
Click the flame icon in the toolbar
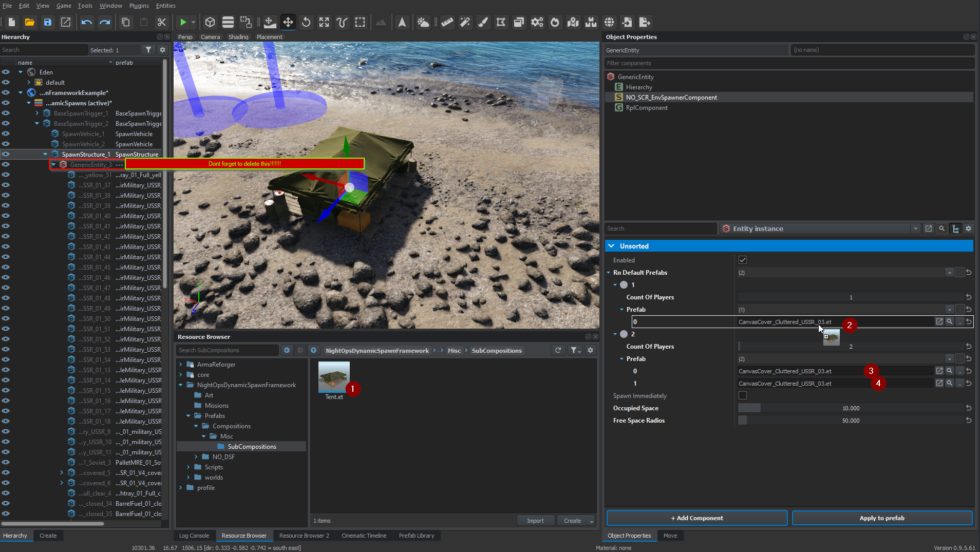click(555, 22)
